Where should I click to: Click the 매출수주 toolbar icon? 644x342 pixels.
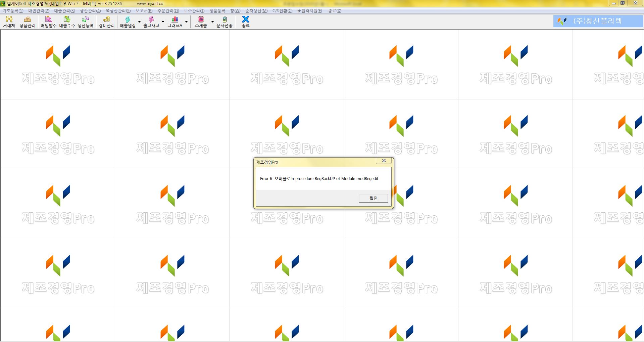click(67, 22)
